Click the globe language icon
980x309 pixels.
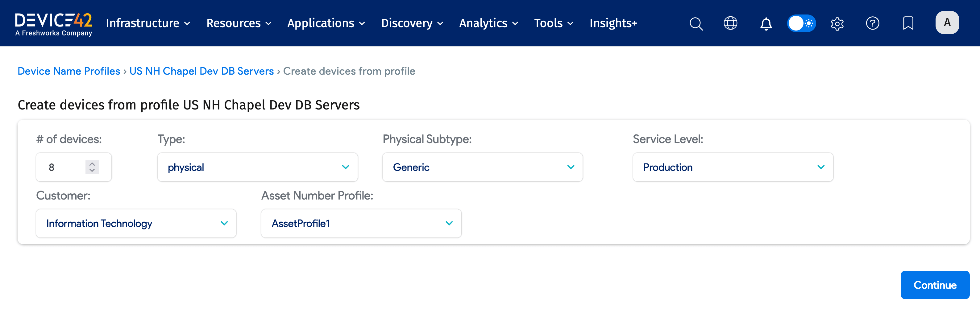(x=730, y=23)
